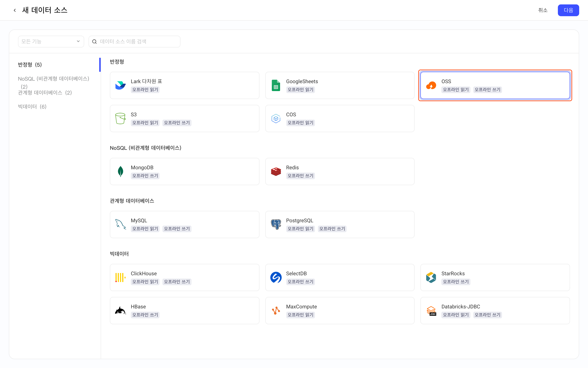The height and width of the screenshot is (368, 588).
Task: Select the 반정형 (5) category
Action: pos(30,65)
